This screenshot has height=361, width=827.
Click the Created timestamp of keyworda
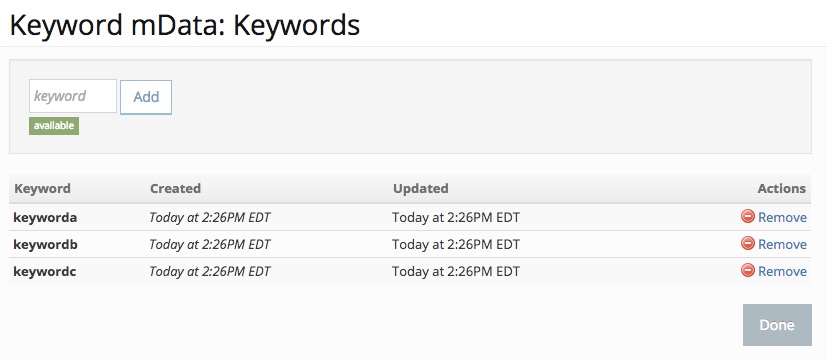pyautogui.click(x=210, y=217)
